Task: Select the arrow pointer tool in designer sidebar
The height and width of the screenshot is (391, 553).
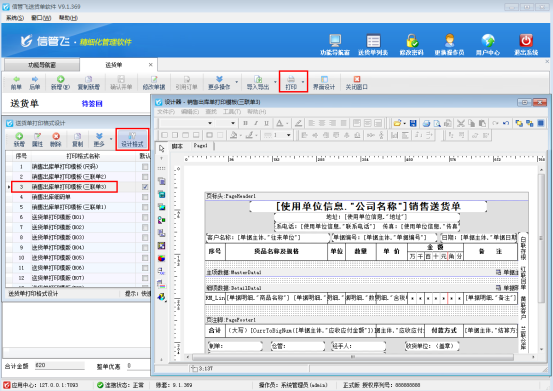Action: (x=162, y=148)
